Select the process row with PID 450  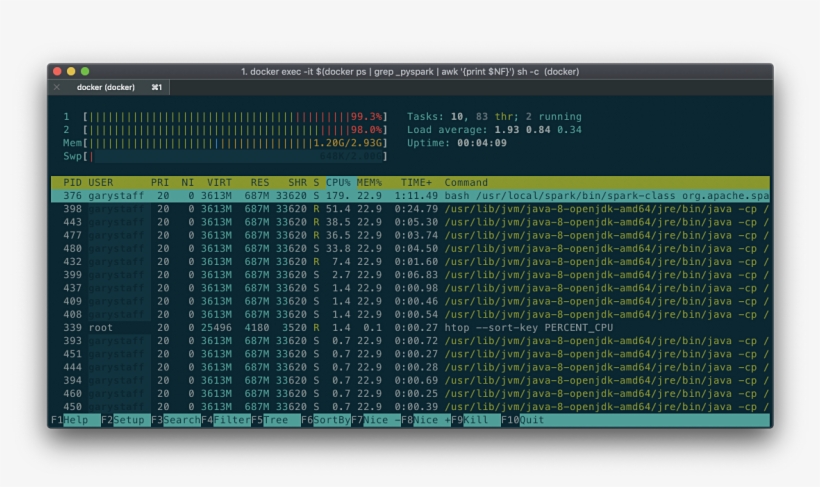[411, 406]
